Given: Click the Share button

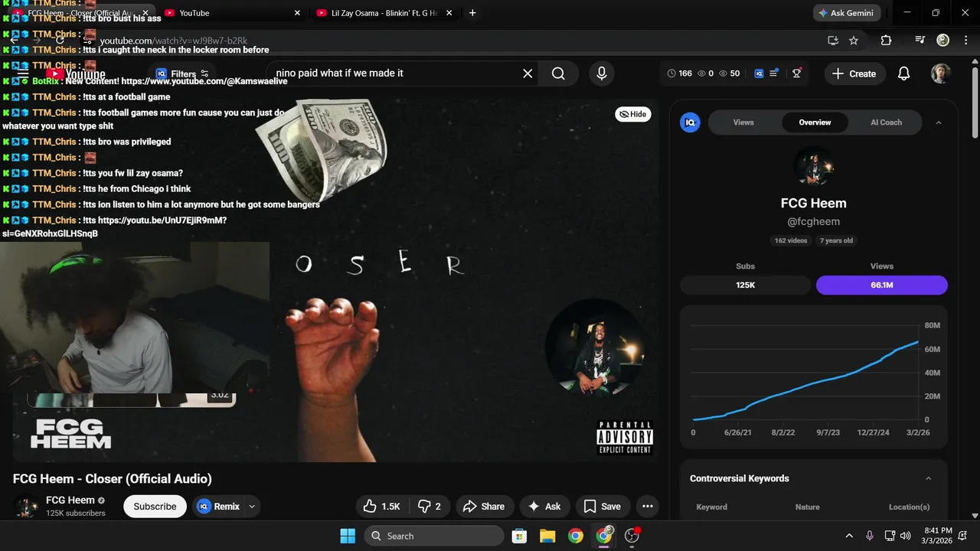Looking at the screenshot, I should point(485,506).
